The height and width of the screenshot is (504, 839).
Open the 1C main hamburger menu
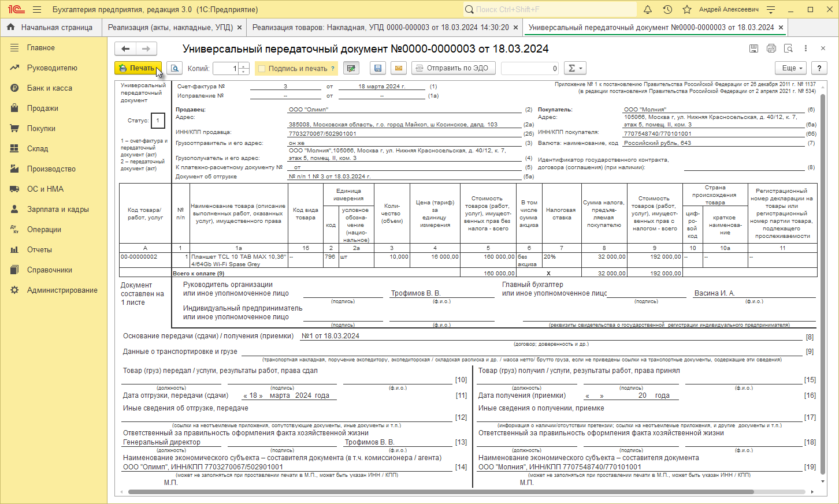click(x=38, y=10)
